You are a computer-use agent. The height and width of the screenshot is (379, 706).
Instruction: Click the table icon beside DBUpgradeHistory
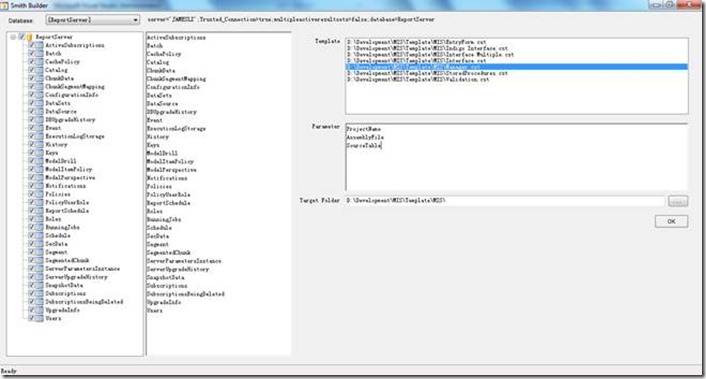[40, 120]
